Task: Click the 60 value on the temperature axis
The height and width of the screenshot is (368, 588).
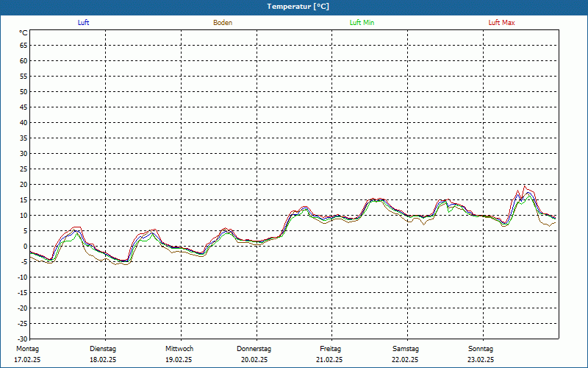Action: pos(24,61)
